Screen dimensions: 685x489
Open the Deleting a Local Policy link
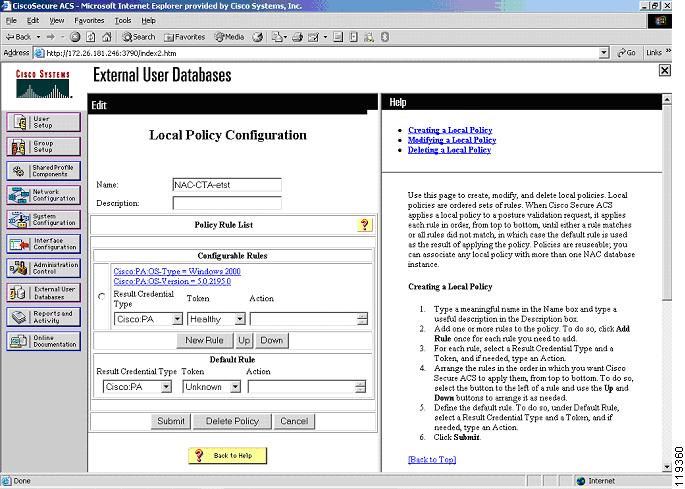click(450, 150)
